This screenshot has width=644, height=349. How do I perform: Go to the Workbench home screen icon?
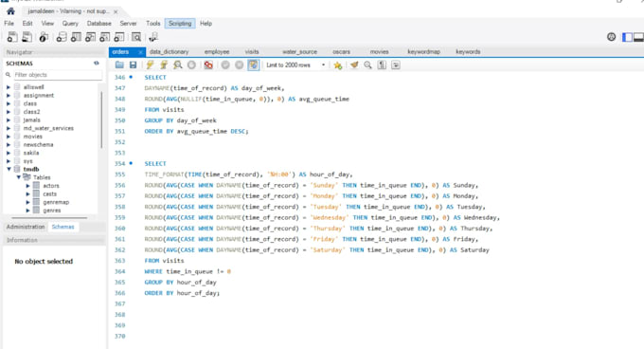(10, 11)
